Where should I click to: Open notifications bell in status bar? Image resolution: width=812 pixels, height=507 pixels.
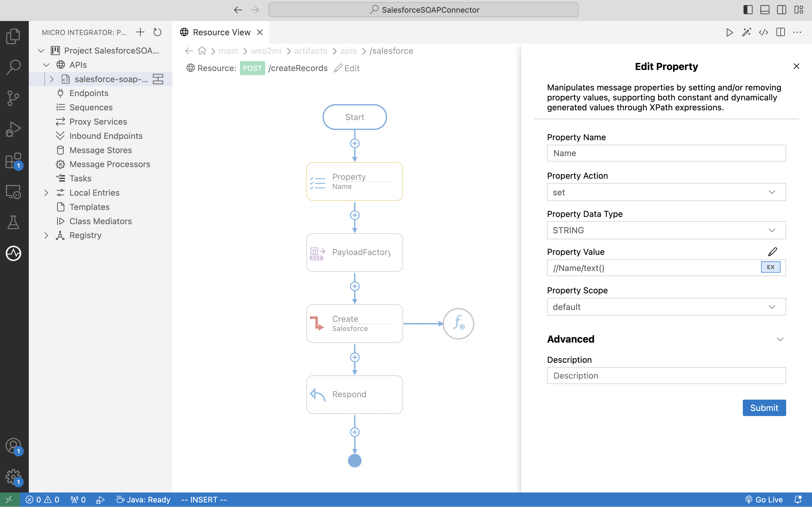click(798, 500)
